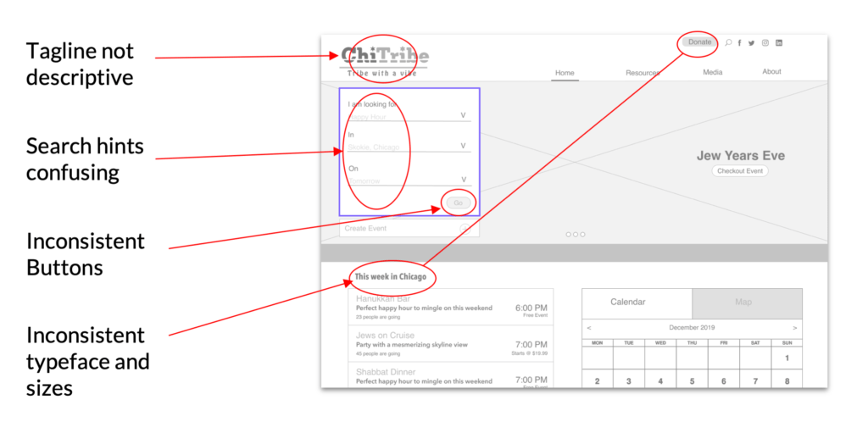Click '23 people are going' text
The width and height of the screenshot is (868, 433).
pos(377,317)
